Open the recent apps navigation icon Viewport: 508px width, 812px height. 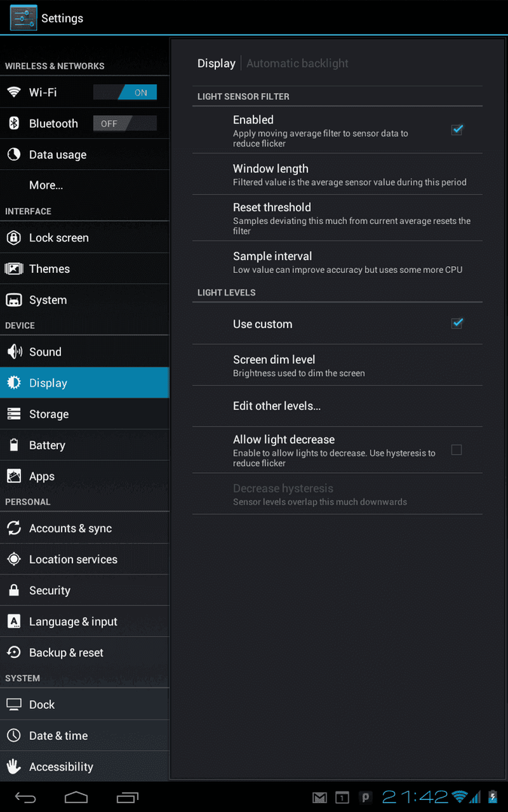(x=127, y=797)
